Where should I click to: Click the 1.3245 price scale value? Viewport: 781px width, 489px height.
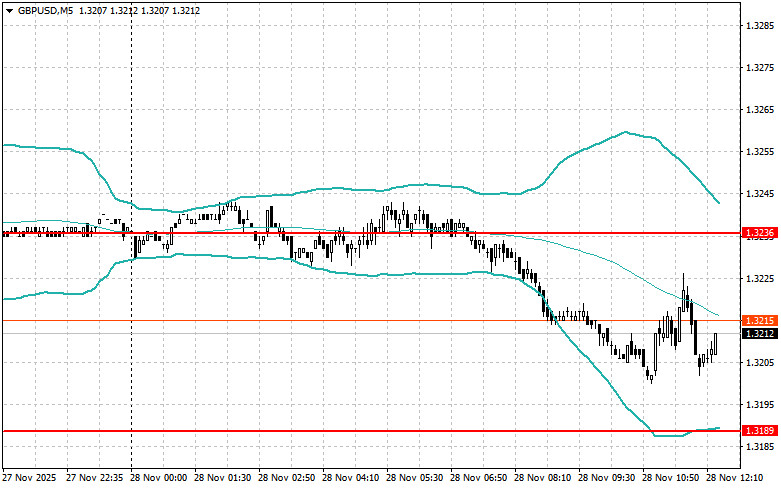coord(761,194)
